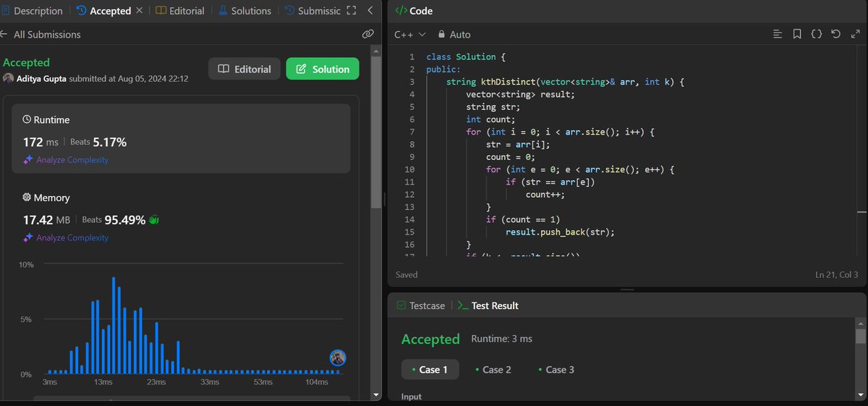
Task: Click the user avatar marker on chart
Action: [x=338, y=357]
